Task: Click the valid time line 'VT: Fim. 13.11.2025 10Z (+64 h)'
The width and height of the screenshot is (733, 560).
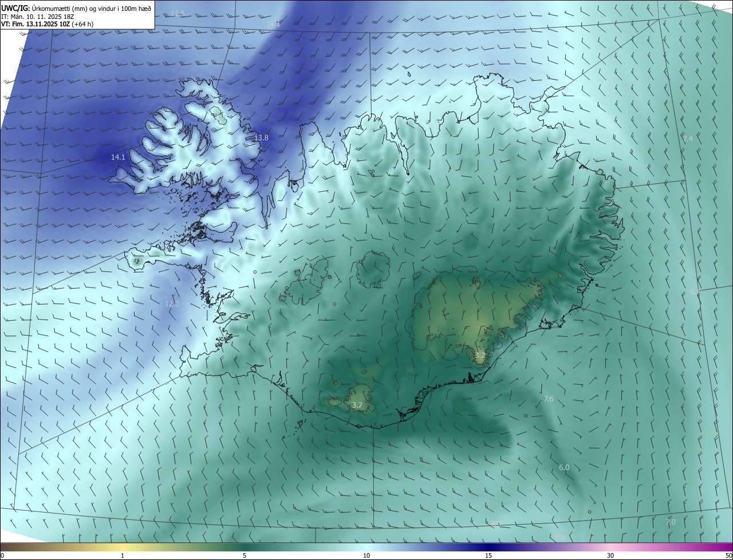Action: tap(48, 24)
